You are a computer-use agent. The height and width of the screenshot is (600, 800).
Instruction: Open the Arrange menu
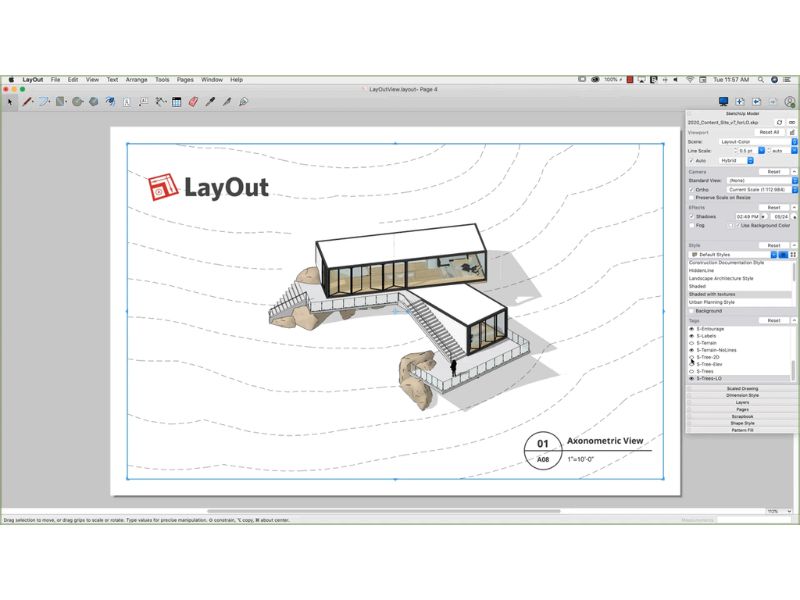(x=136, y=79)
